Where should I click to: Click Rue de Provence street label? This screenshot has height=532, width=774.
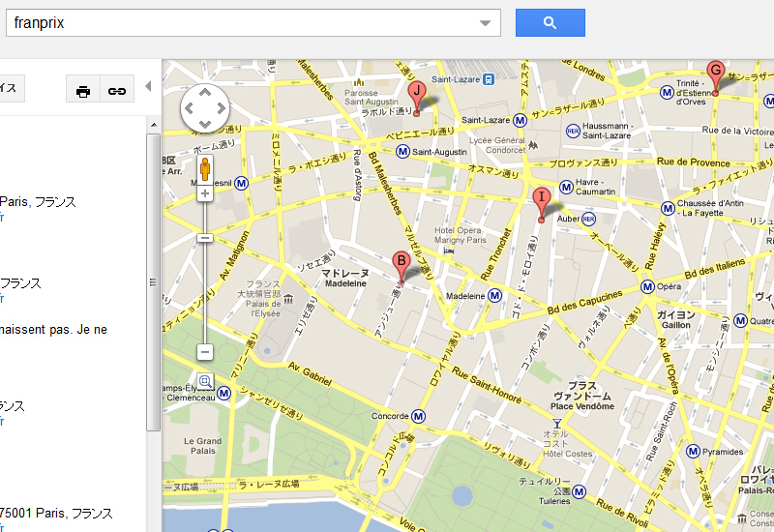coord(693,163)
